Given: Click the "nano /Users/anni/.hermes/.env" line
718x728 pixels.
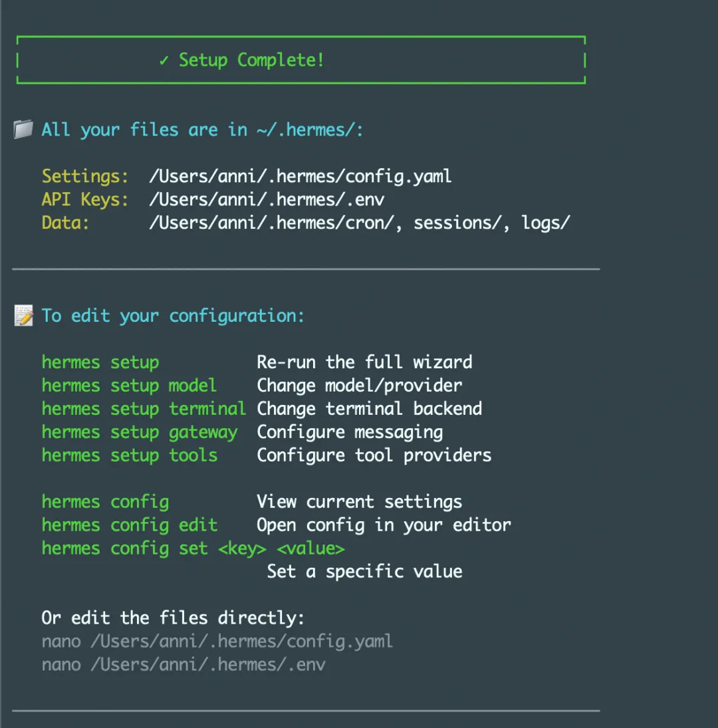Looking at the screenshot, I should point(183,665).
